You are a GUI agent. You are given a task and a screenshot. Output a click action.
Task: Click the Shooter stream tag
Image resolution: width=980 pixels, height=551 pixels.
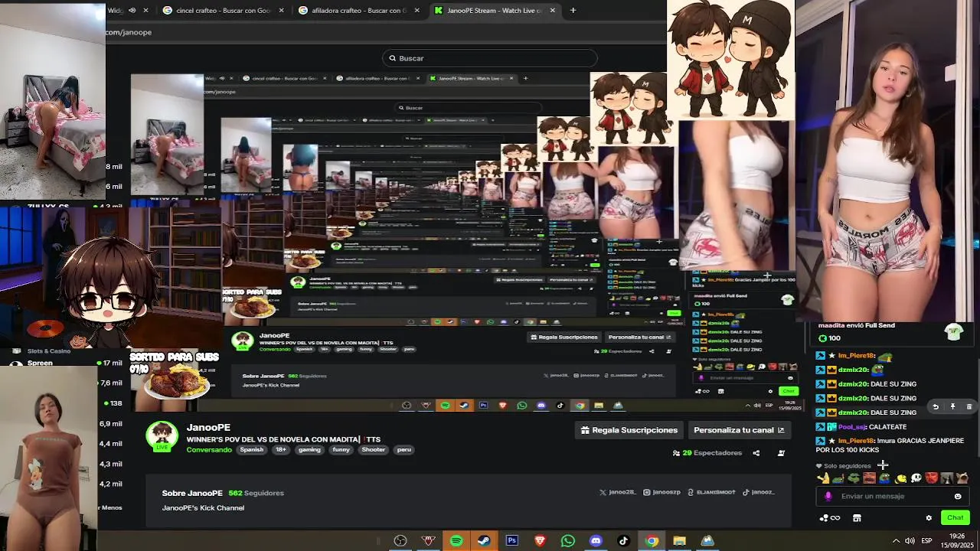click(x=374, y=450)
